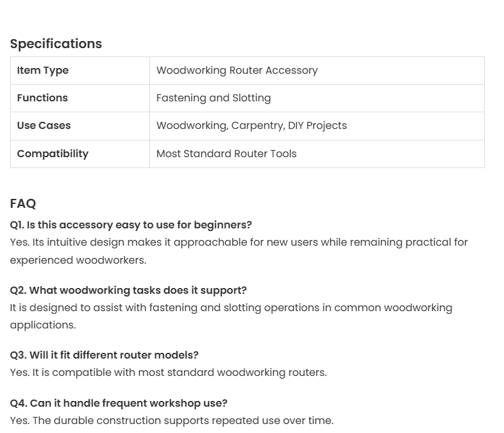Click the Specifications heading
504x433 pixels.
click(x=56, y=44)
